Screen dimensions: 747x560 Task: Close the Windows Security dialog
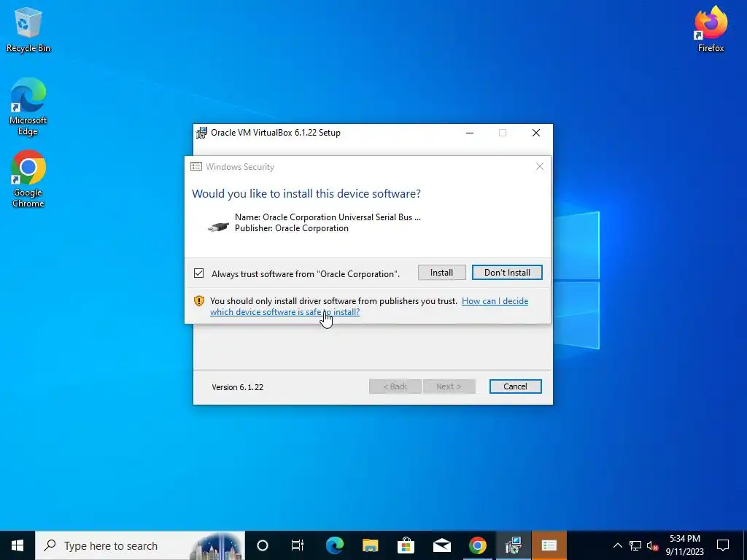point(539,166)
